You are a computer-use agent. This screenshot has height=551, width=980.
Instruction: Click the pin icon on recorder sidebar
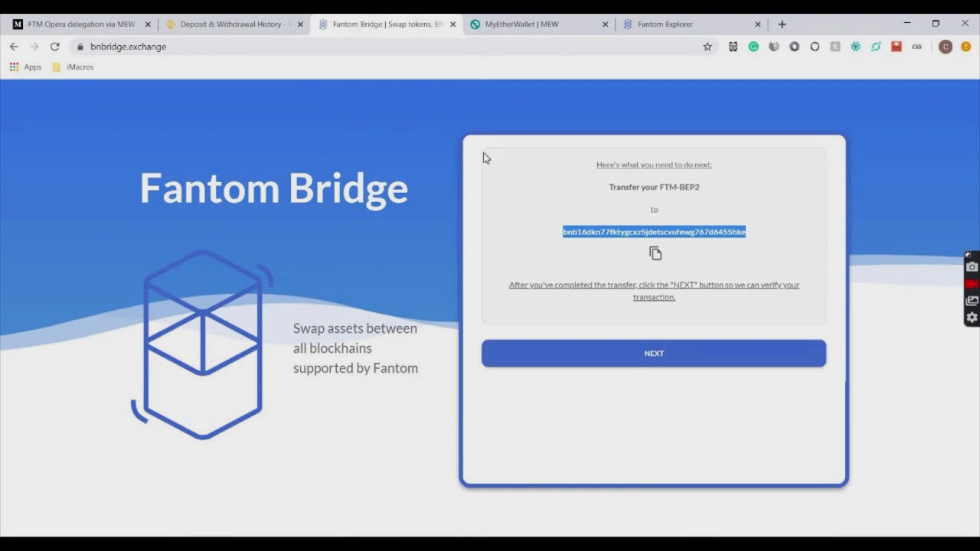(968, 254)
